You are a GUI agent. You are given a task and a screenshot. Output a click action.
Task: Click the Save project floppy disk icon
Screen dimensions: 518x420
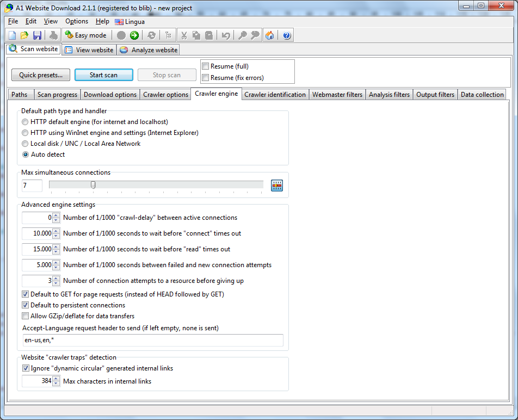coord(37,35)
